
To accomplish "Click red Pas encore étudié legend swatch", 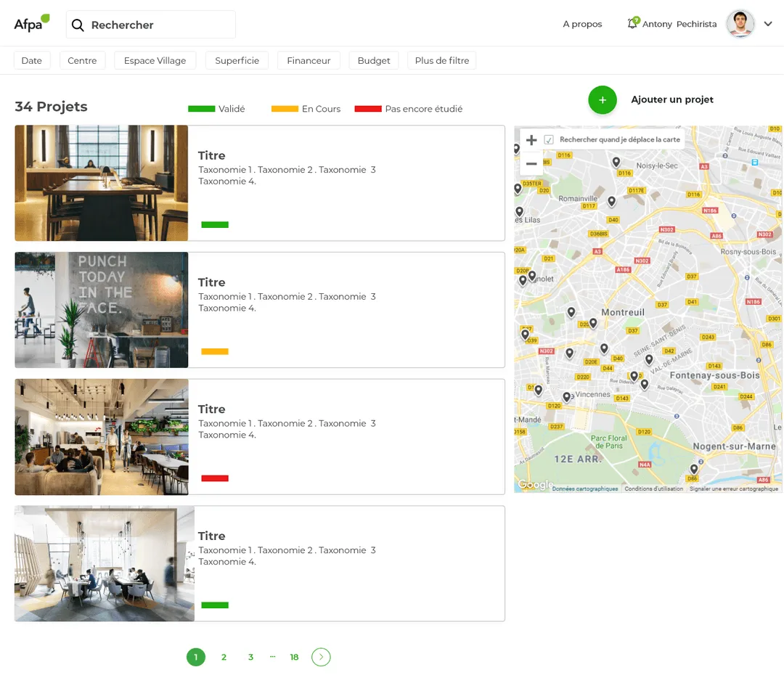I will pos(368,109).
